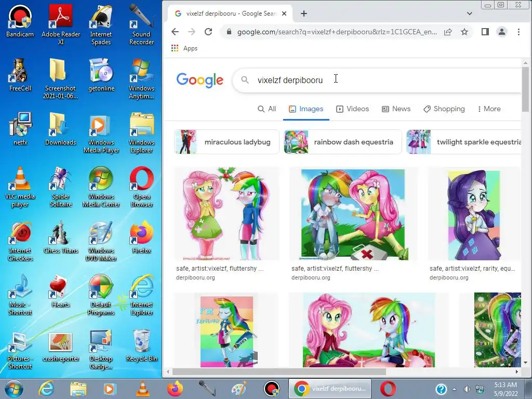The width and height of the screenshot is (532, 399).
Task: Select the Downloads folder desktop icon
Action: point(61,129)
